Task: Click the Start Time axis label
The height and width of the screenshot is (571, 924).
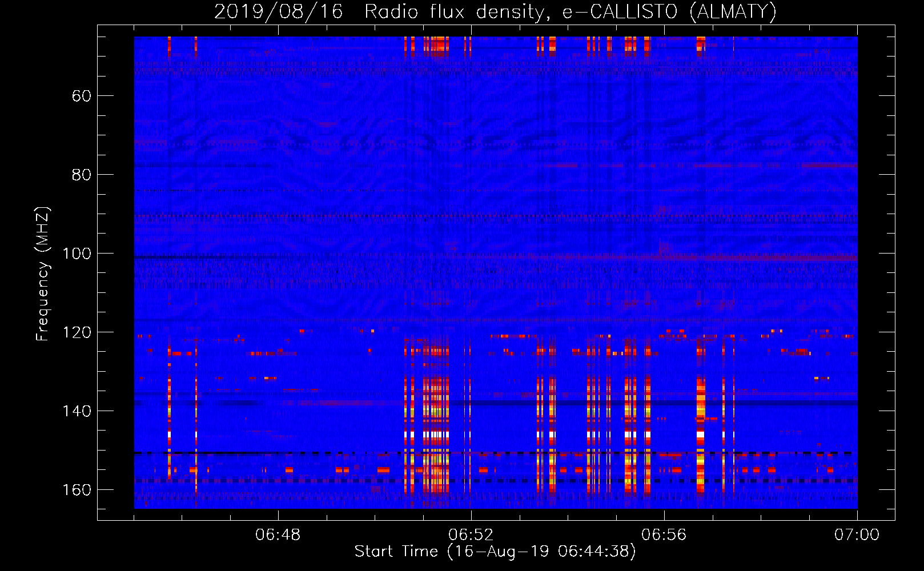Action: [x=495, y=552]
